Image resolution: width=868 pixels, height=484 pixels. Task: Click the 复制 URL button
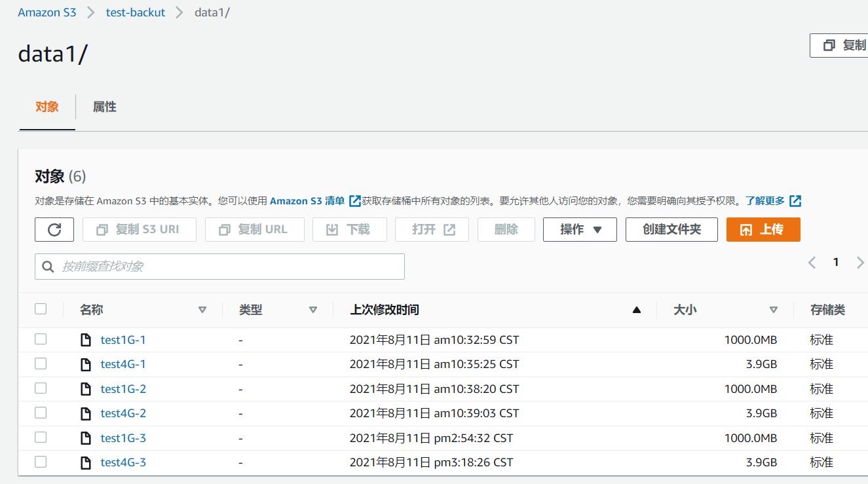point(255,229)
